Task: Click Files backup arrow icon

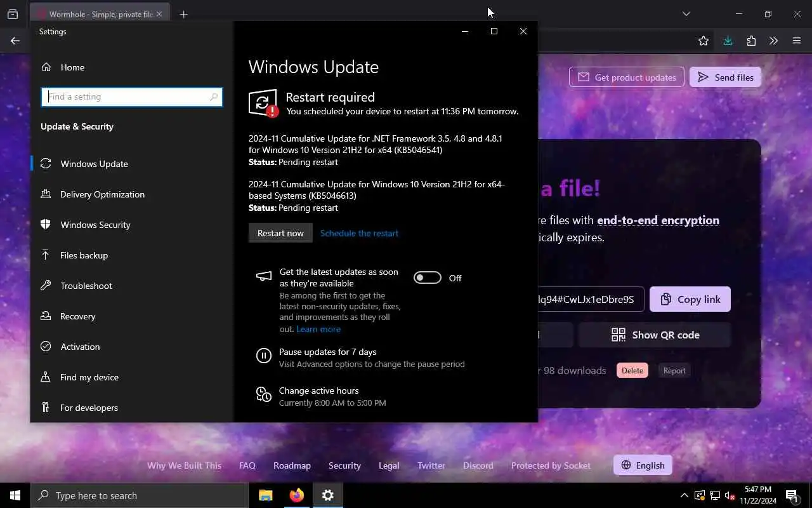Action: (x=46, y=255)
